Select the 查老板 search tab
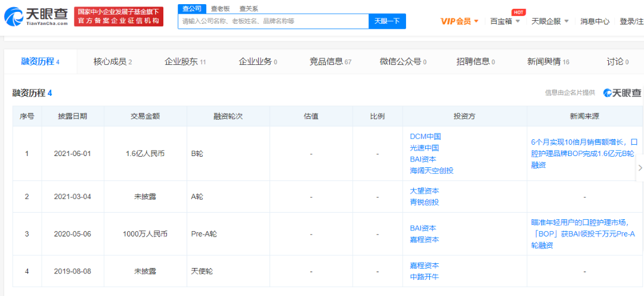644x296 pixels. (221, 8)
